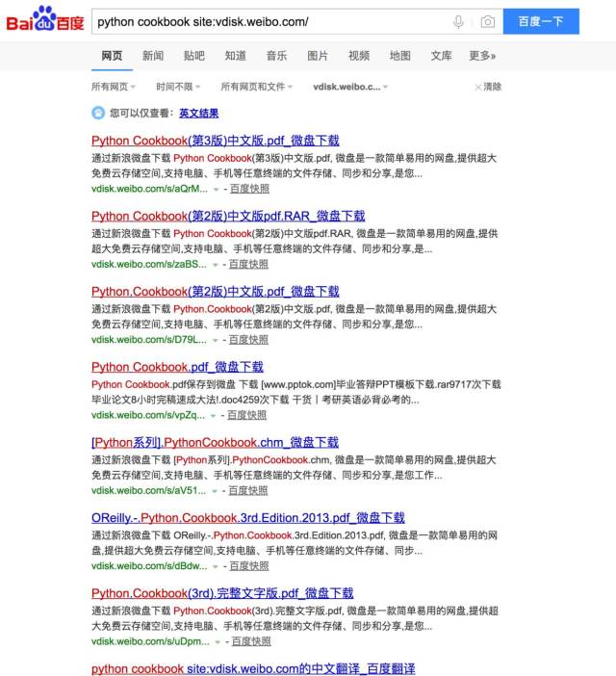The width and height of the screenshot is (616, 676).
Task: Open the 时间不限 time filter dropdown
Action: click(x=178, y=87)
